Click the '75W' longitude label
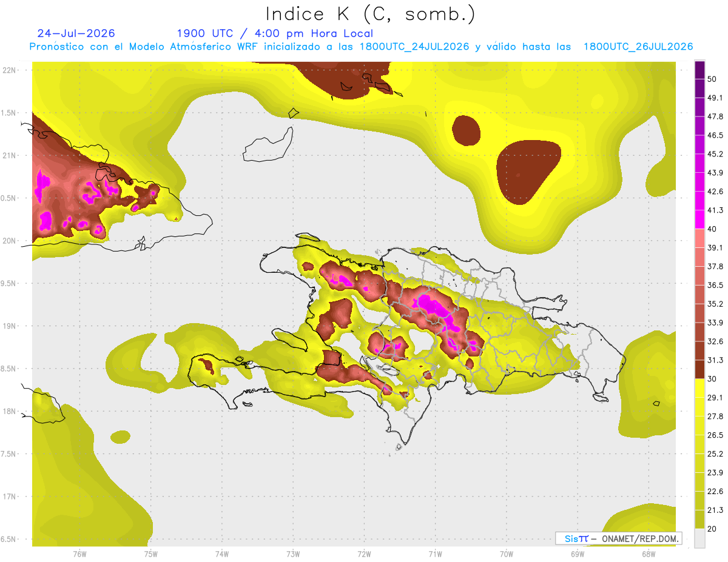728x562 pixels. click(x=151, y=554)
